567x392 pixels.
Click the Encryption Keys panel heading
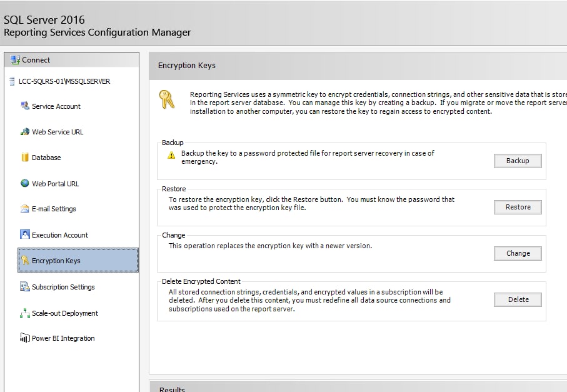(186, 66)
